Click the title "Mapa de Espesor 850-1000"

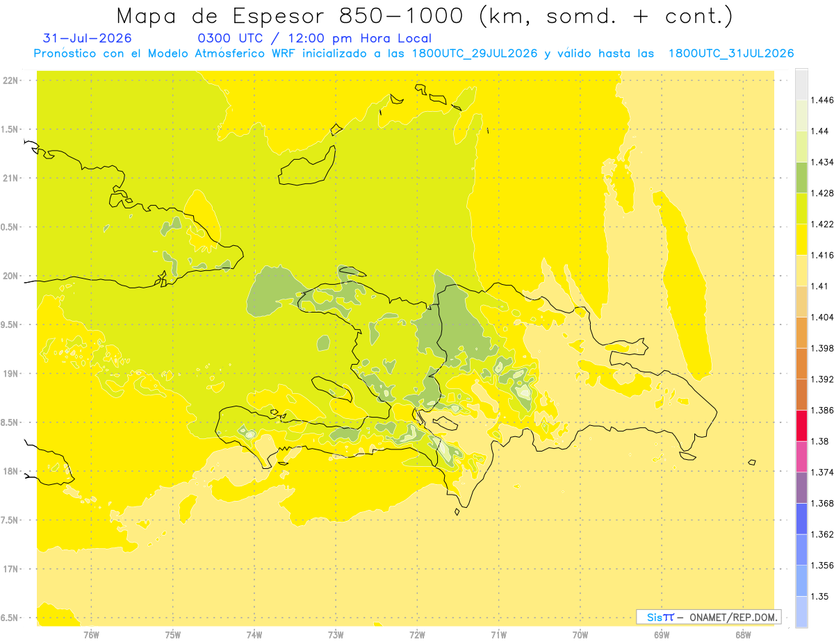[291, 15]
